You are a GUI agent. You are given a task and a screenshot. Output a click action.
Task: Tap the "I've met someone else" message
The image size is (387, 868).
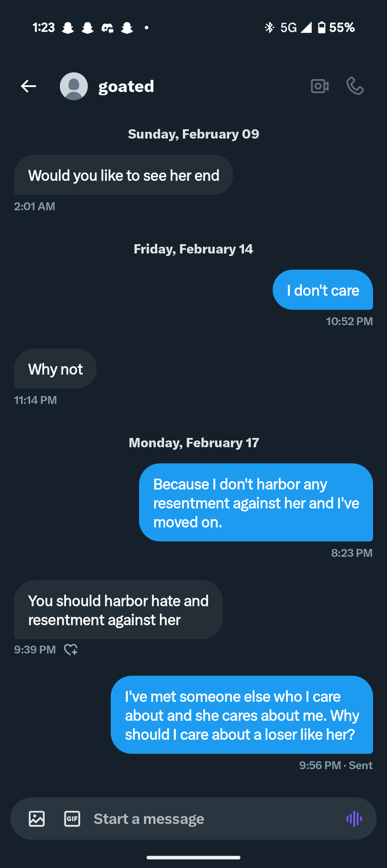pyautogui.click(x=242, y=715)
